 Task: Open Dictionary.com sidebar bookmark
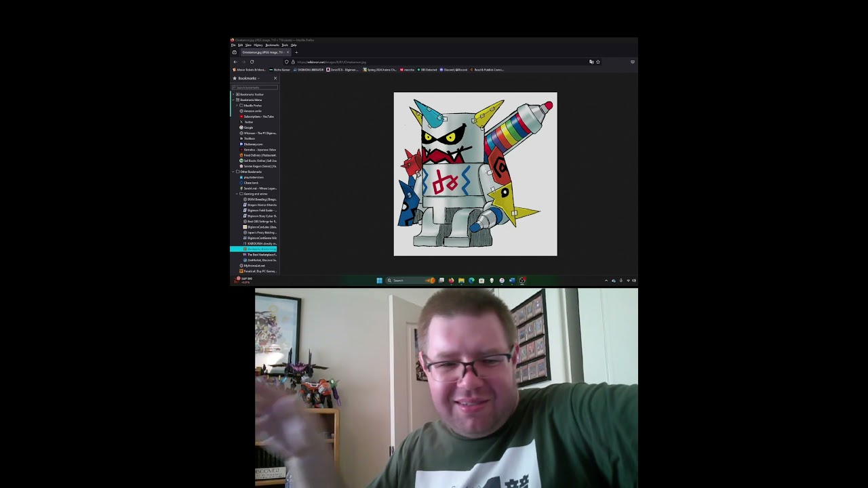pyautogui.click(x=252, y=144)
